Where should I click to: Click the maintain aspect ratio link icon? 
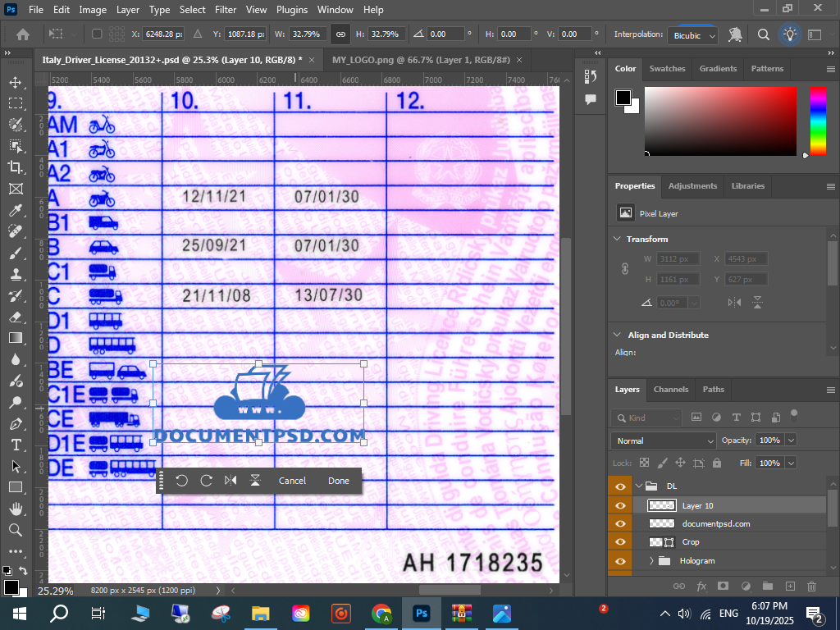tap(340, 34)
